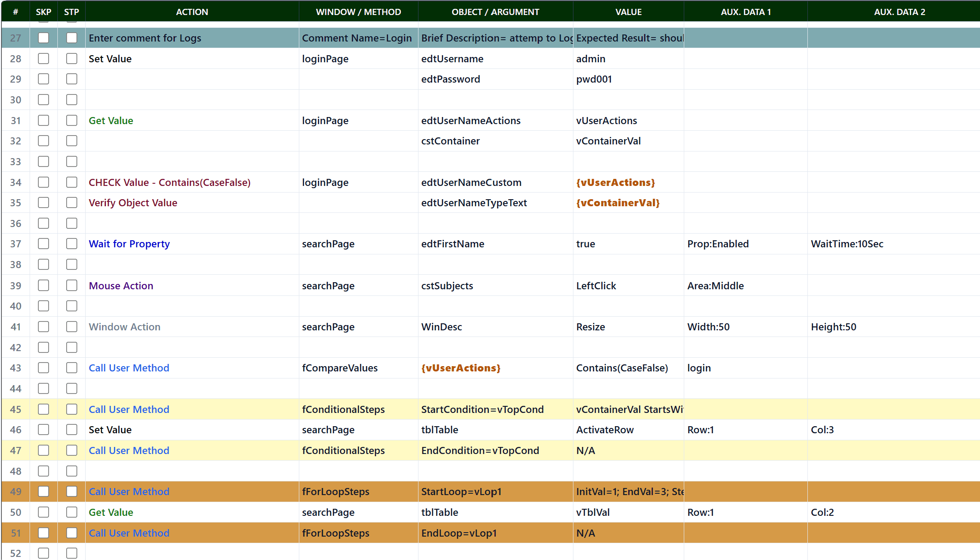The height and width of the screenshot is (560, 980).
Task: Click the 'pwd001' value cell
Action: [629, 79]
